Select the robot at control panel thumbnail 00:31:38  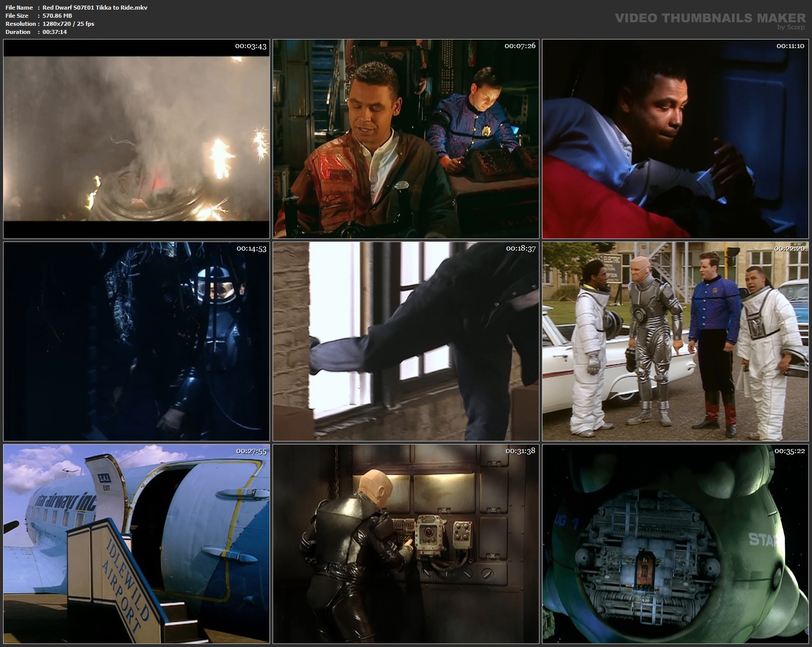[x=406, y=544]
